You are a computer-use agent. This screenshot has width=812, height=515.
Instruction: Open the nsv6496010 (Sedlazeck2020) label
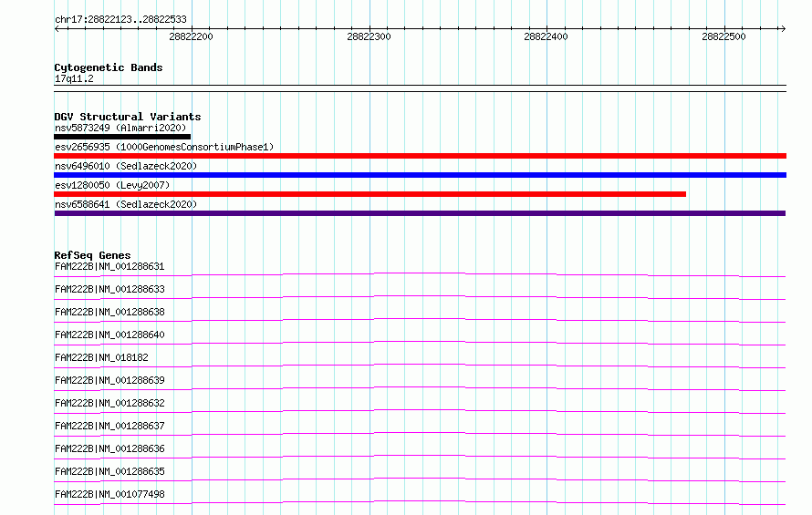[x=126, y=166]
